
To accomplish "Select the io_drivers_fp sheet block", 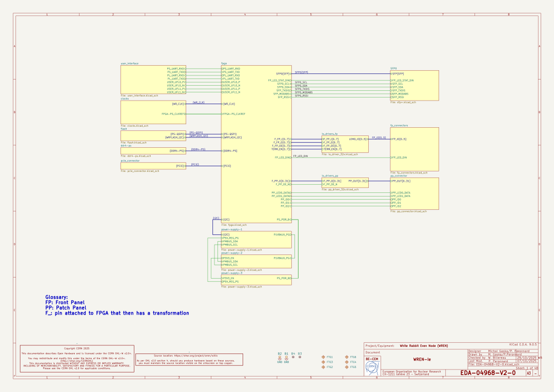I will [345, 144].
